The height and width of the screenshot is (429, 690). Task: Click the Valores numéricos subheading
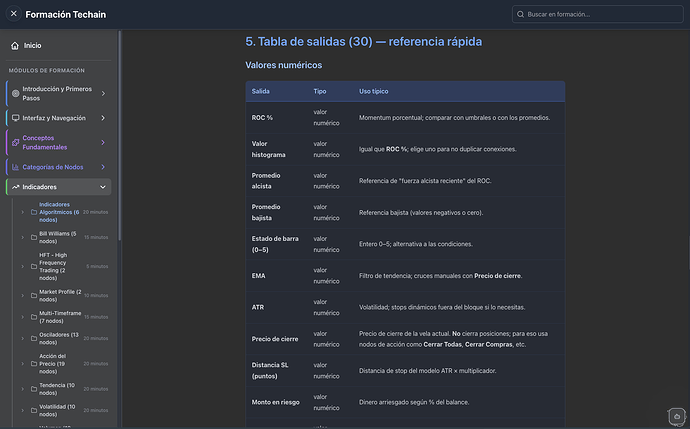coord(284,65)
